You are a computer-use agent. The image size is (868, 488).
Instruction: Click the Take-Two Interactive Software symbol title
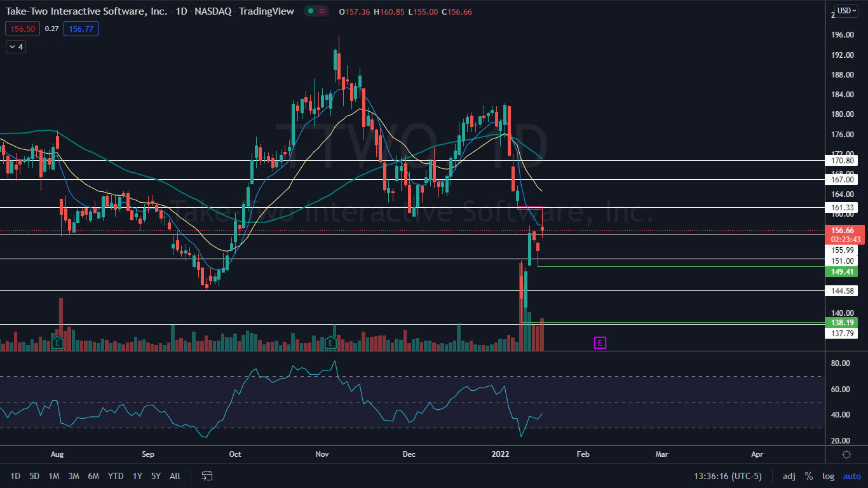[x=87, y=11]
